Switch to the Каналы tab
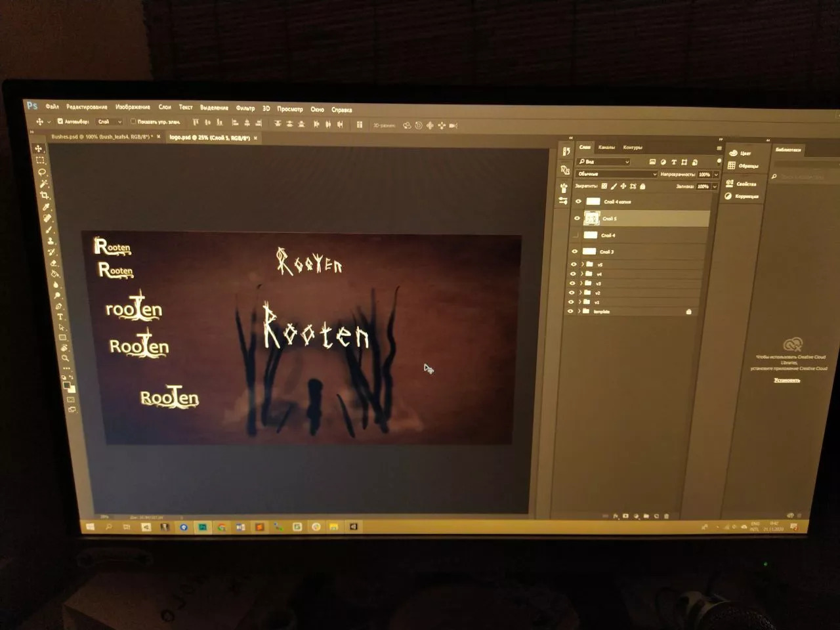 coord(606,148)
